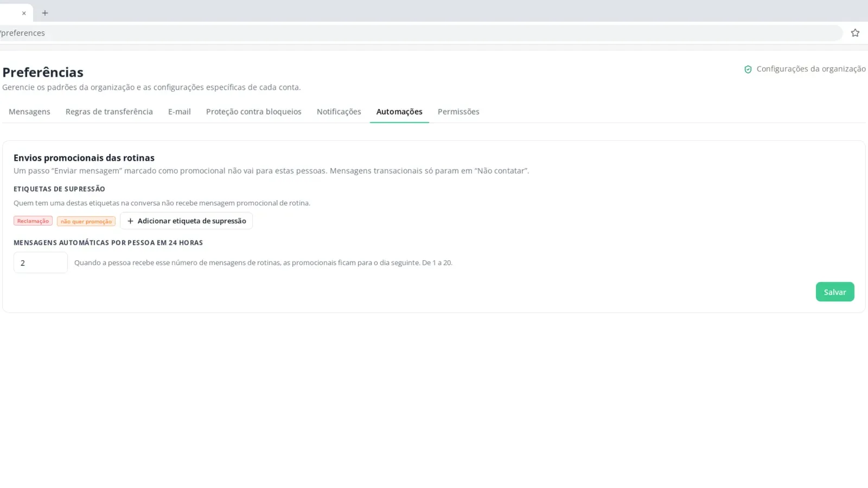Click the Configurações da organização text
Image resolution: width=868 pixels, height=488 pixels.
tap(811, 69)
